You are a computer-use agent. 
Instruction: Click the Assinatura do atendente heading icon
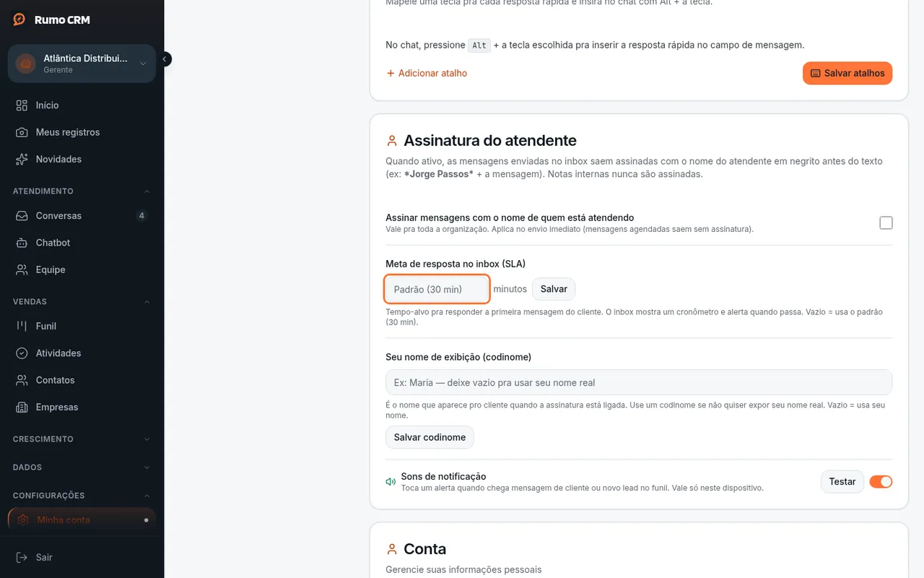coord(392,140)
